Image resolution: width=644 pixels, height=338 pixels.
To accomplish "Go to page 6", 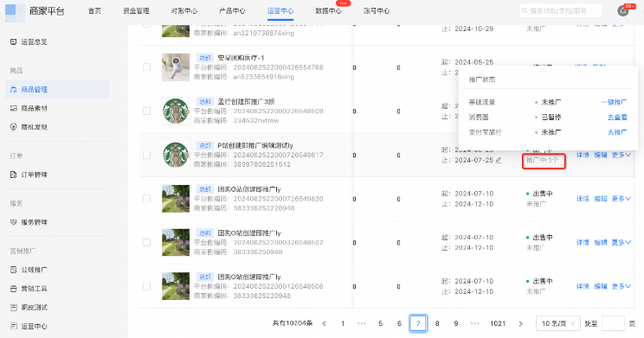I will (x=399, y=323).
